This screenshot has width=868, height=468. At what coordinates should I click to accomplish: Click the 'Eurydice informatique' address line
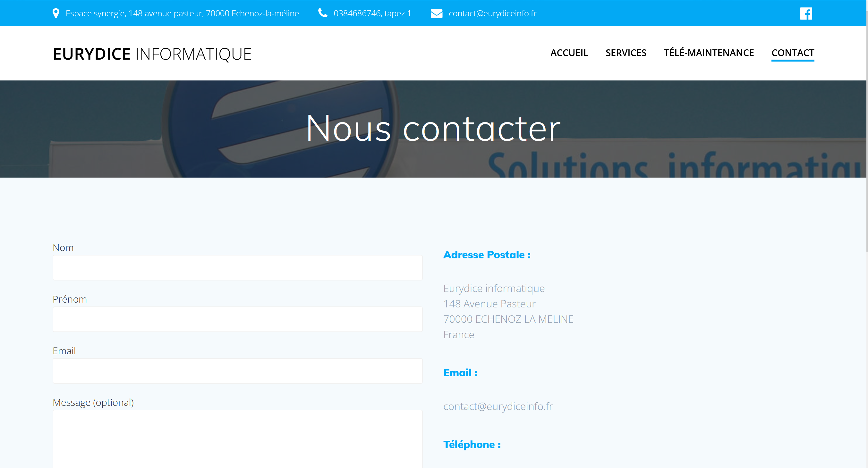[x=494, y=288]
